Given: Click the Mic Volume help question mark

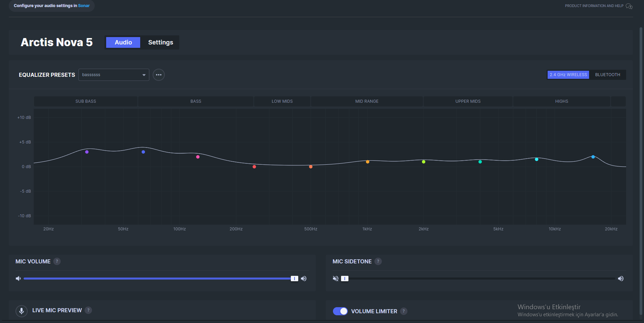Looking at the screenshot, I should pyautogui.click(x=57, y=261).
